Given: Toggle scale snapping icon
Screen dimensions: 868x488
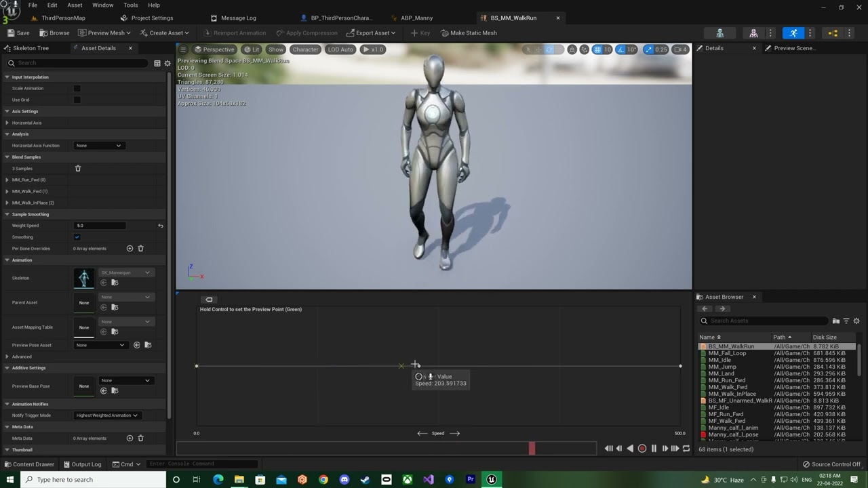Looking at the screenshot, I should [x=649, y=49].
